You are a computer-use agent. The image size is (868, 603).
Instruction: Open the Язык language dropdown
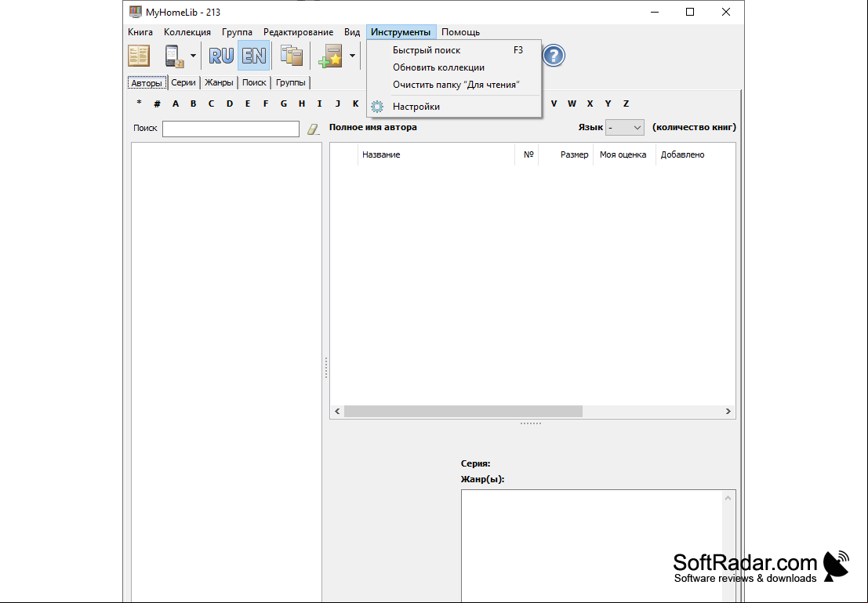coord(625,128)
